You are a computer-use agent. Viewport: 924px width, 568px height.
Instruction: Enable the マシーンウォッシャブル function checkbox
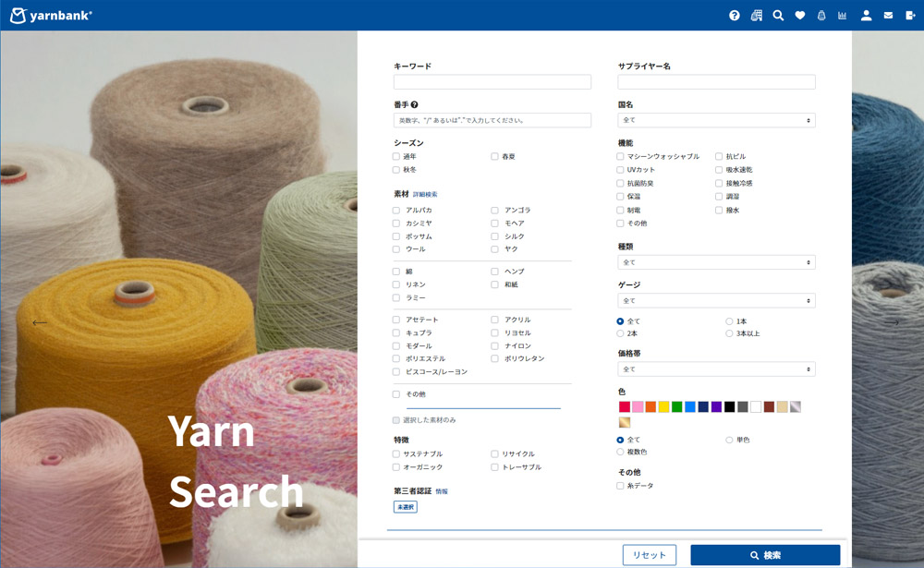click(x=620, y=156)
